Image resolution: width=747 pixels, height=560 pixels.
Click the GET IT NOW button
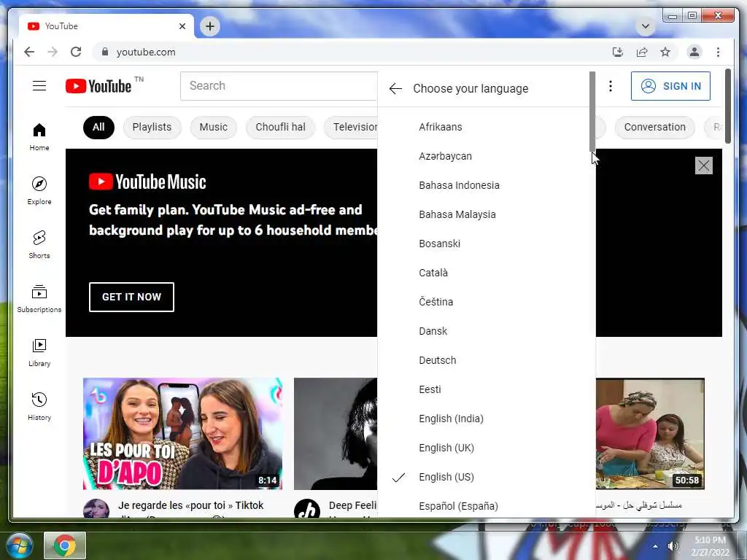pyautogui.click(x=131, y=297)
